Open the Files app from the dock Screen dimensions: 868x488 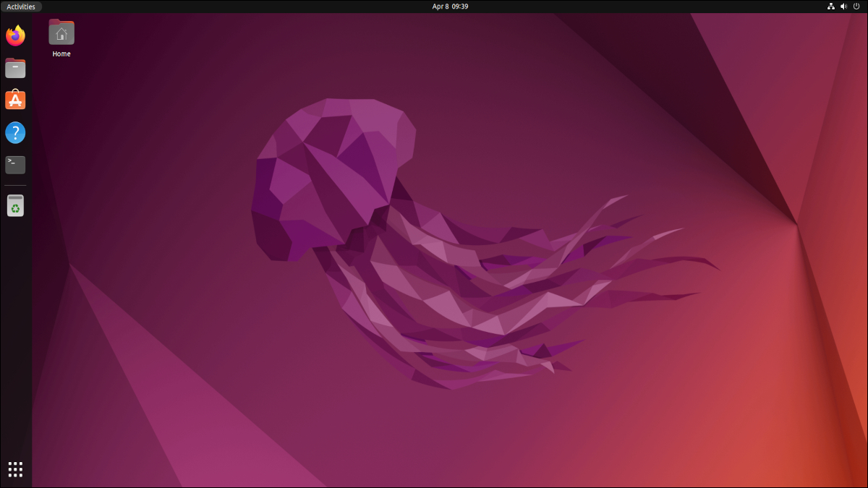tap(15, 68)
